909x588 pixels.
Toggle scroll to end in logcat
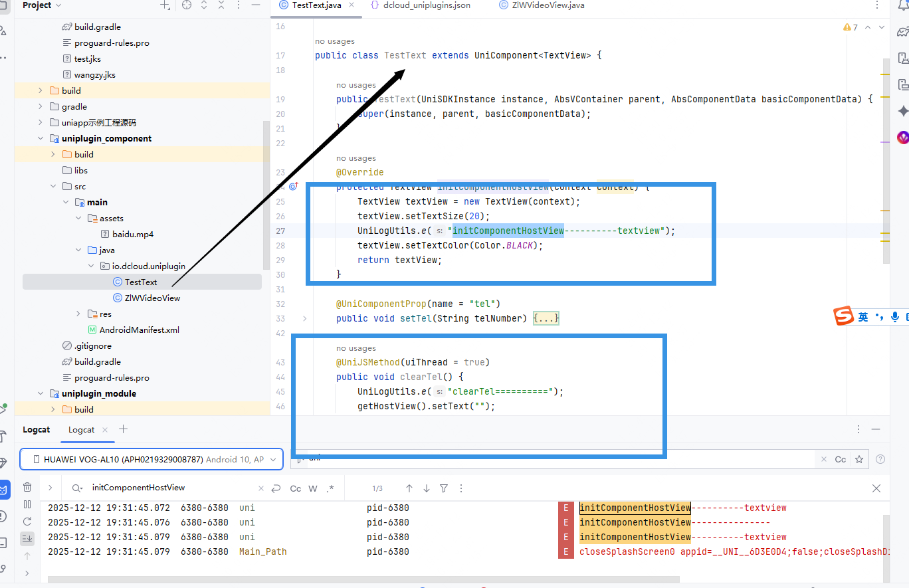click(x=27, y=538)
